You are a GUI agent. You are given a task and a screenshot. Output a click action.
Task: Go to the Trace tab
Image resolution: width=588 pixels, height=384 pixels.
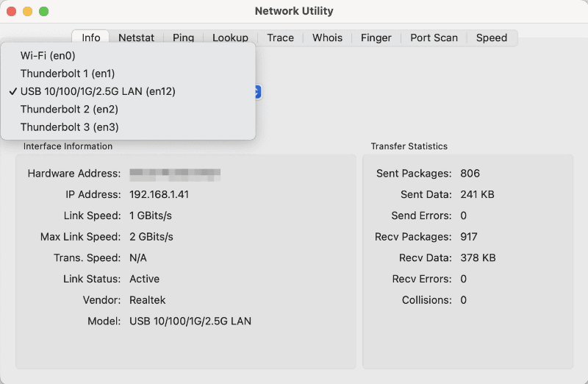click(280, 38)
